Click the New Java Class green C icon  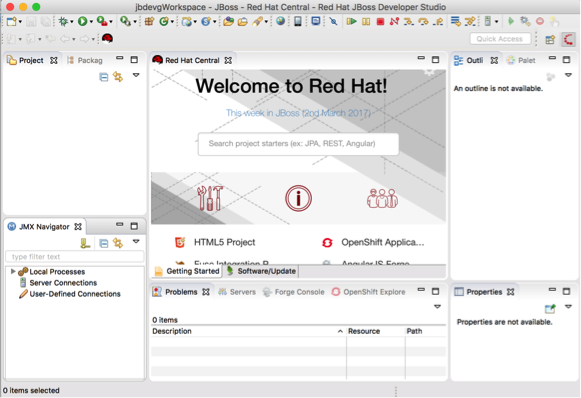[x=163, y=21]
